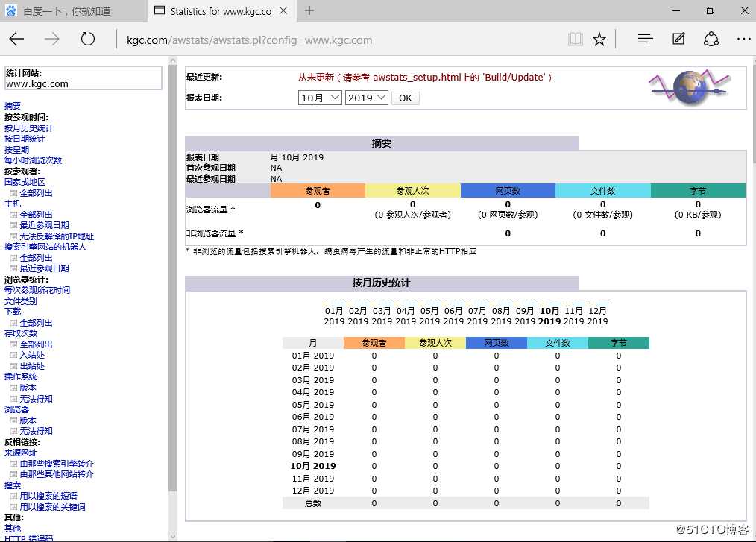Screen dimensions: 756x542
Task: Switch to the Baidu tab
Action: pos(73,11)
